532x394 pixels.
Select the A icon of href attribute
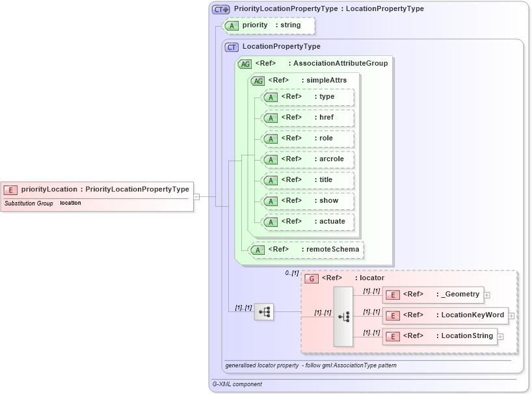point(270,118)
